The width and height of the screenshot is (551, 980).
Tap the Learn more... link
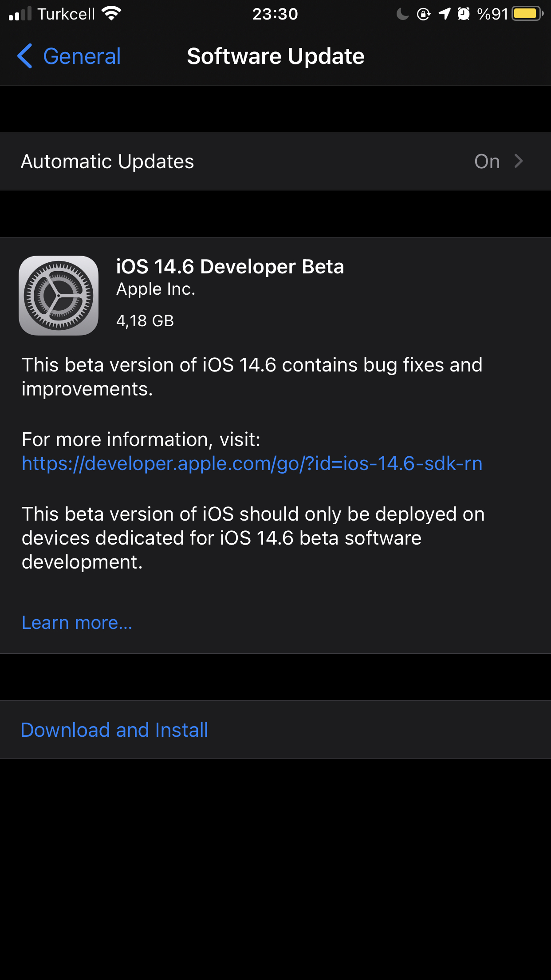coord(77,623)
